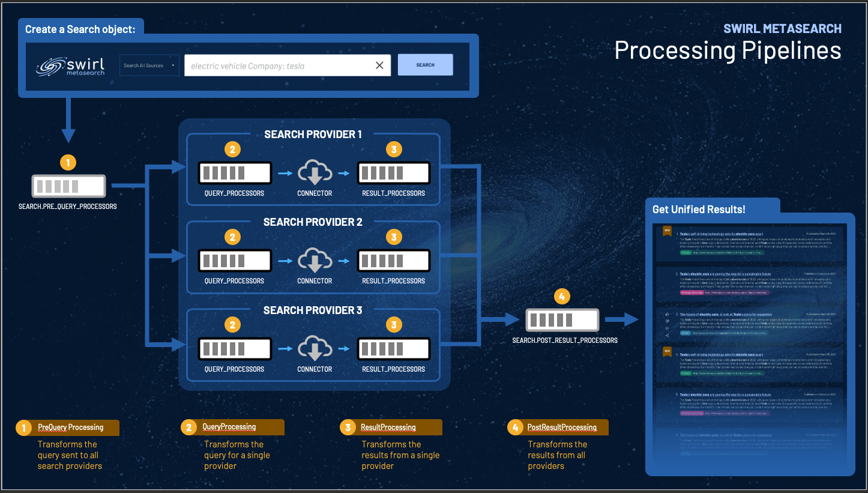
Task: Click the 'Processing Pipelines' heading
Action: [x=728, y=50]
